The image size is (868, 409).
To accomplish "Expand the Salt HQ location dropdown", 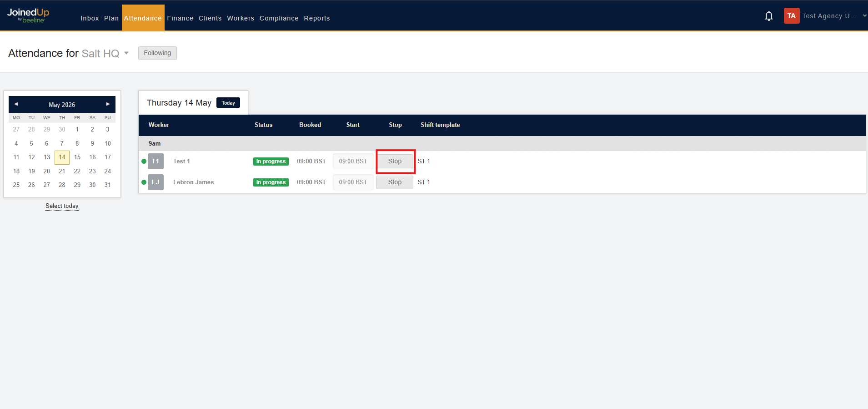I will coord(126,53).
